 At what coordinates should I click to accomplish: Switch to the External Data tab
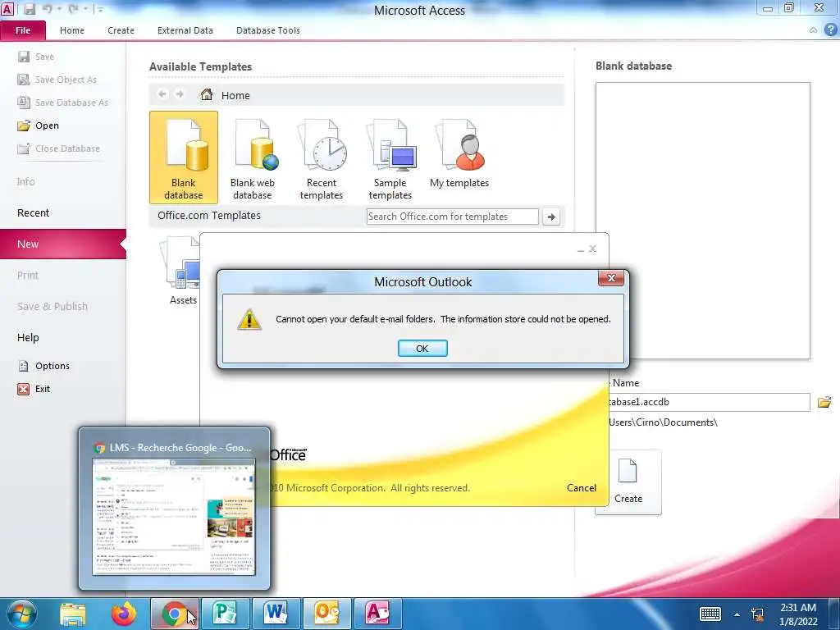point(185,30)
